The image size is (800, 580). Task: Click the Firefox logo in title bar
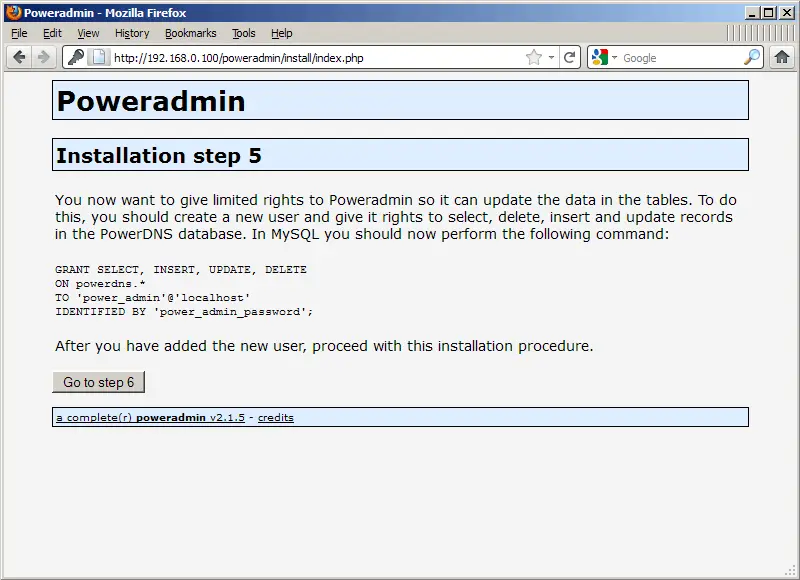point(13,12)
